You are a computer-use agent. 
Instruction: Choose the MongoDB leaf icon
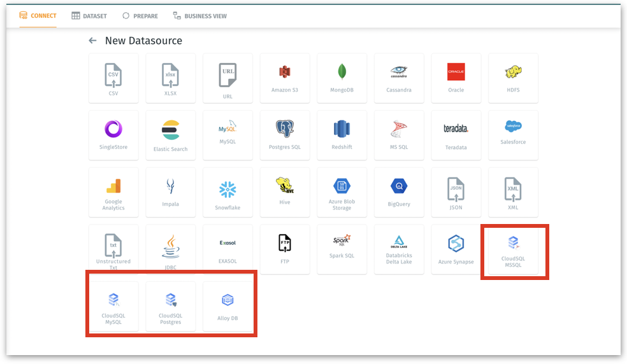click(342, 72)
